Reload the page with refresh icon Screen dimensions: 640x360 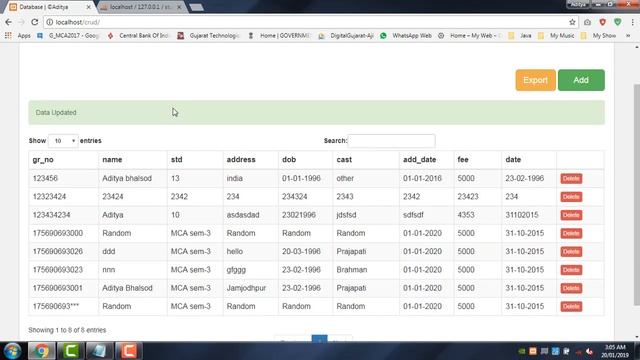click(x=35, y=22)
